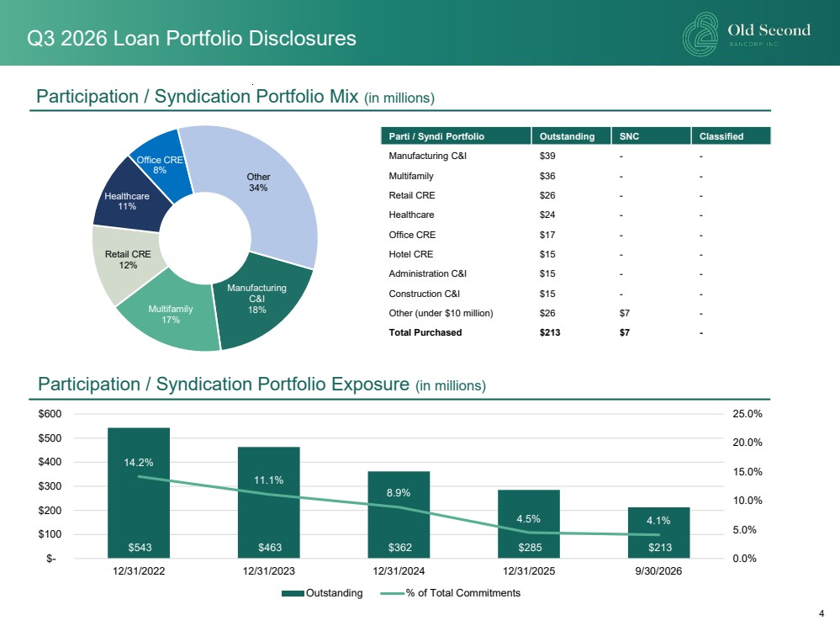Click the 8.9% data label on the chart
Viewport: 840px width, 631px height.
pos(399,493)
